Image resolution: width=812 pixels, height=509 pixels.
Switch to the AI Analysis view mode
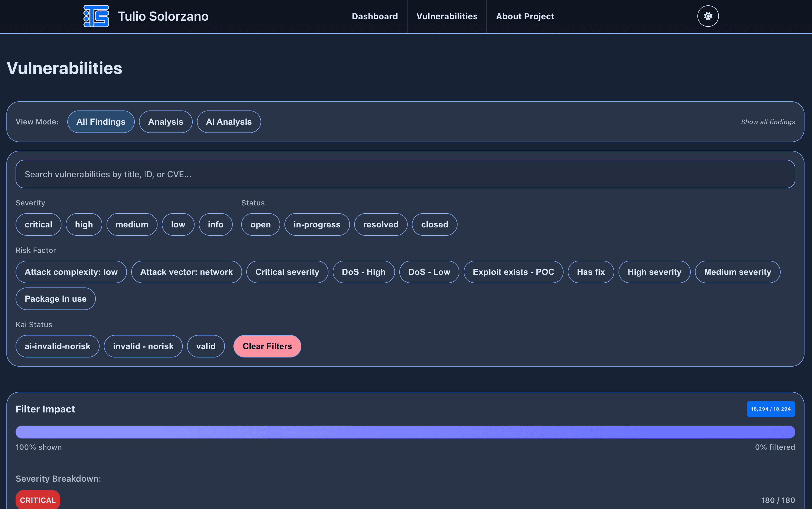coord(229,121)
